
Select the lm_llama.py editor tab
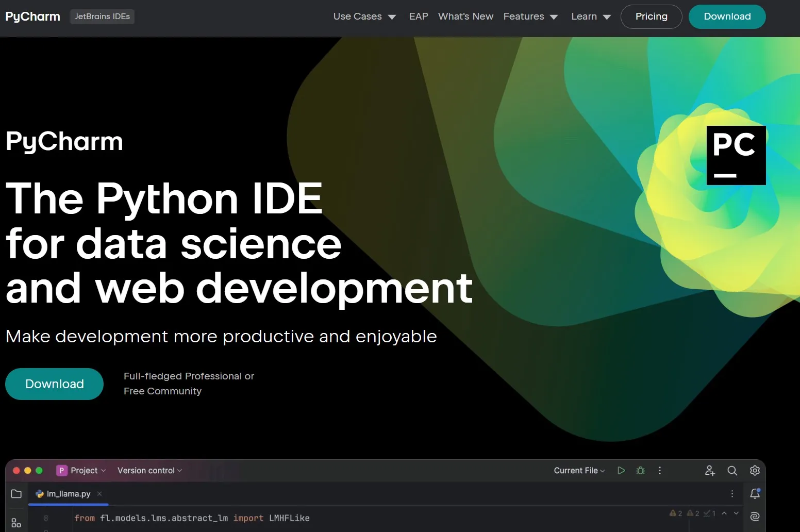[x=68, y=494]
